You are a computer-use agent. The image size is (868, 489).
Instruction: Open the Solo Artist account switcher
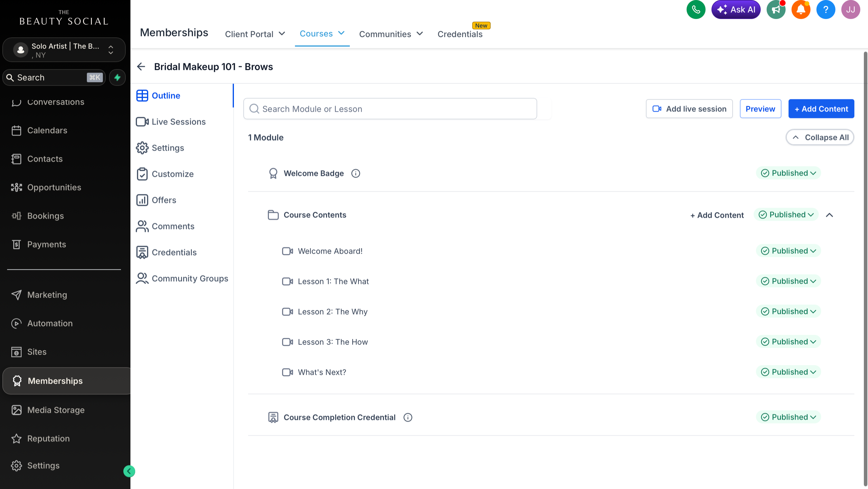[x=64, y=50]
